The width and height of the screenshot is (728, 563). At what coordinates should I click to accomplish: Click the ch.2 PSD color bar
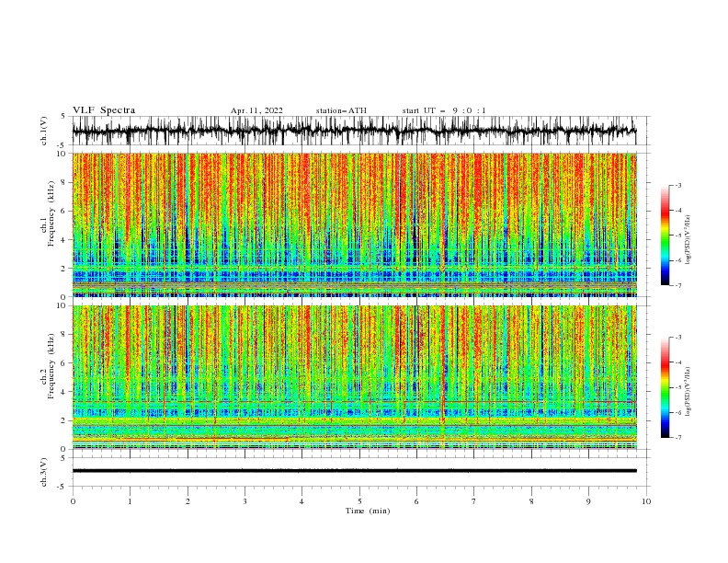point(665,387)
